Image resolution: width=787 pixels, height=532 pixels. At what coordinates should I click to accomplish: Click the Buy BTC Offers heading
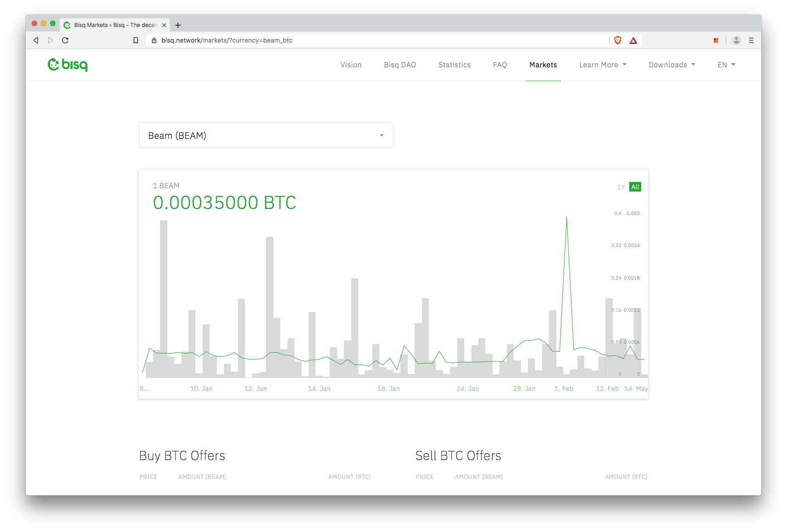pyautogui.click(x=182, y=456)
